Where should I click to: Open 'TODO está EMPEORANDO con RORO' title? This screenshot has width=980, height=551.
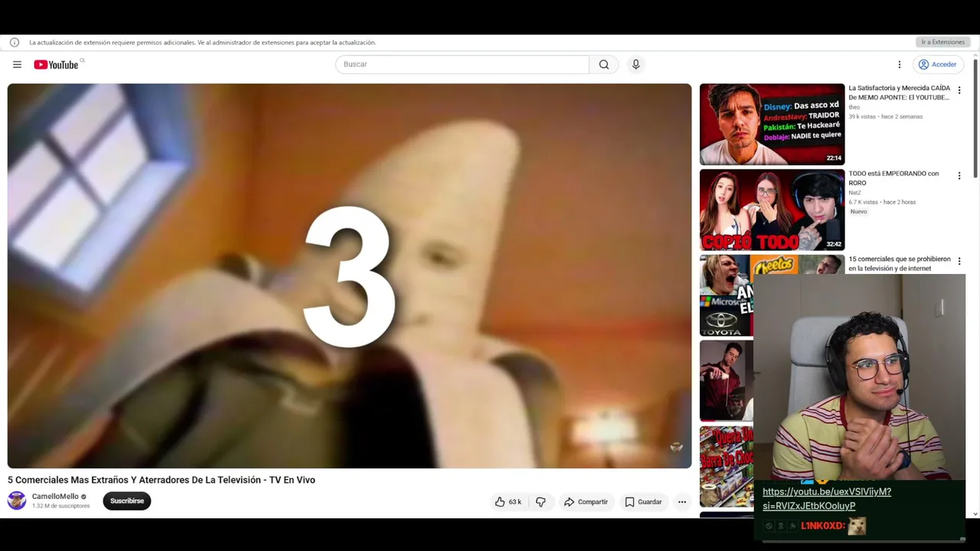click(x=893, y=178)
